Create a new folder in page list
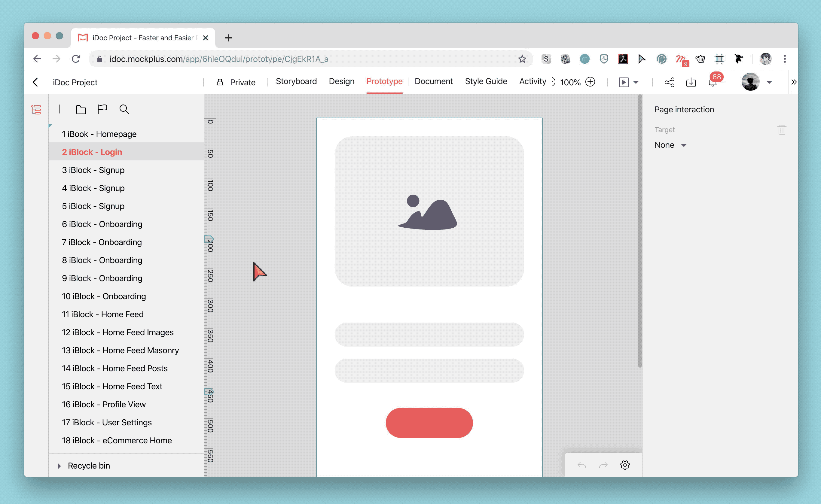This screenshot has width=821, height=504. click(81, 109)
